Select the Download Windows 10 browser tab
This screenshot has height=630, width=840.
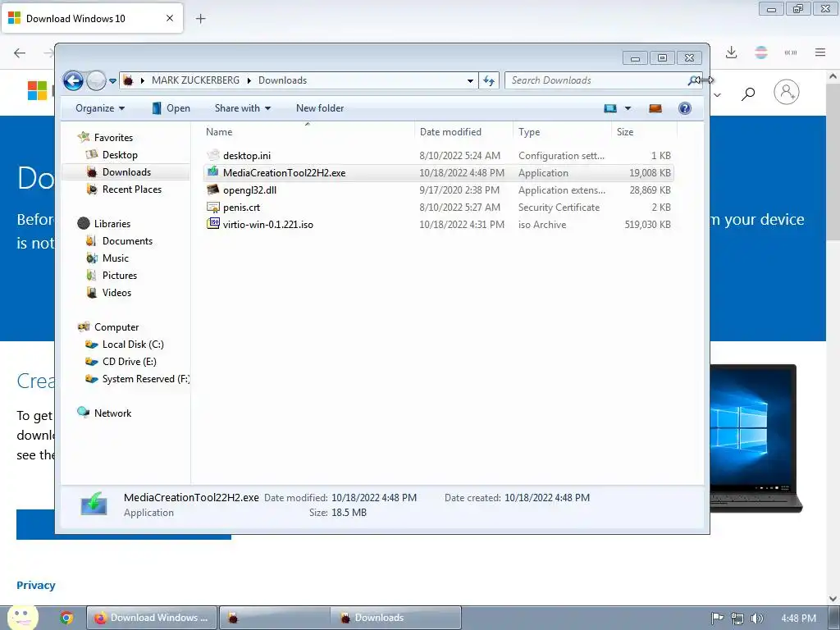[92, 18]
